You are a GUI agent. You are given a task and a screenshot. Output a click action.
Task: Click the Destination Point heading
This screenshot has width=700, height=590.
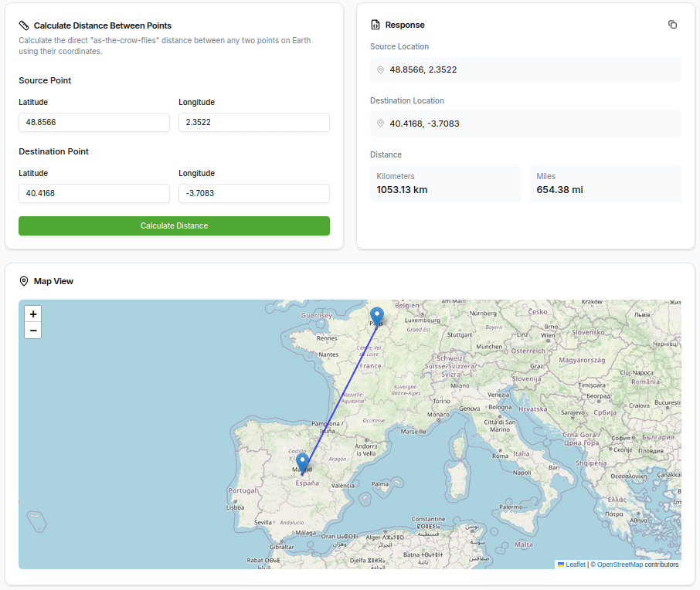[53, 151]
